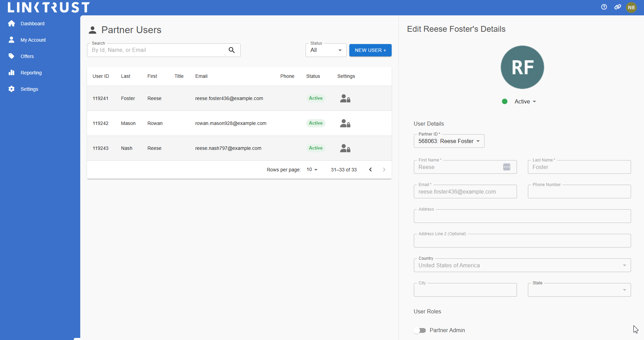This screenshot has height=340, width=644.
Task: Open the Dashboard home icon
Action: point(12,23)
